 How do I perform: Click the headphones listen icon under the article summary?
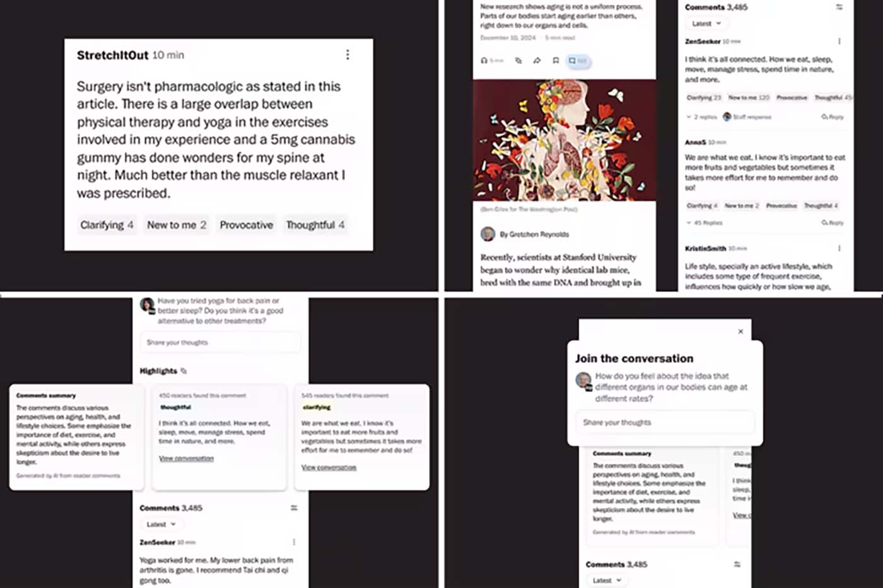pyautogui.click(x=484, y=61)
